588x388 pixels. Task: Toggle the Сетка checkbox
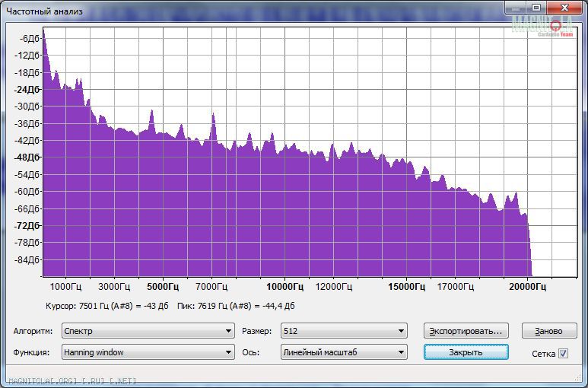tap(563, 354)
